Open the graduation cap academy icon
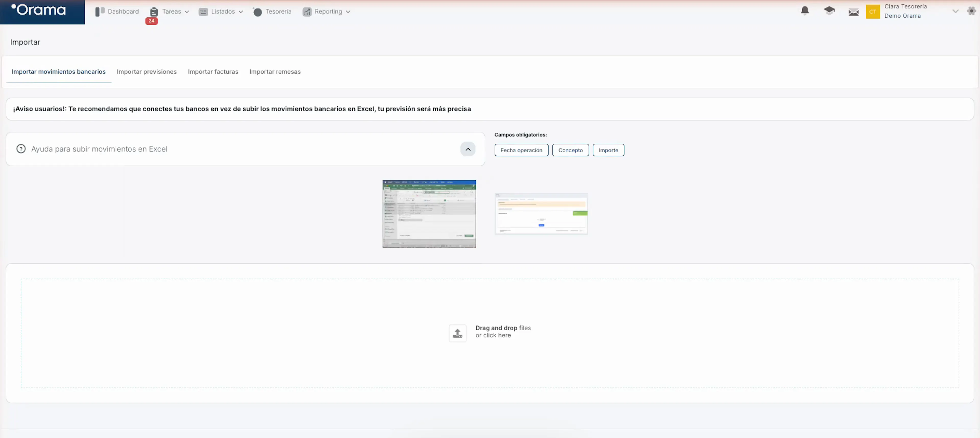Screen dimensions: 980x438 [829, 11]
